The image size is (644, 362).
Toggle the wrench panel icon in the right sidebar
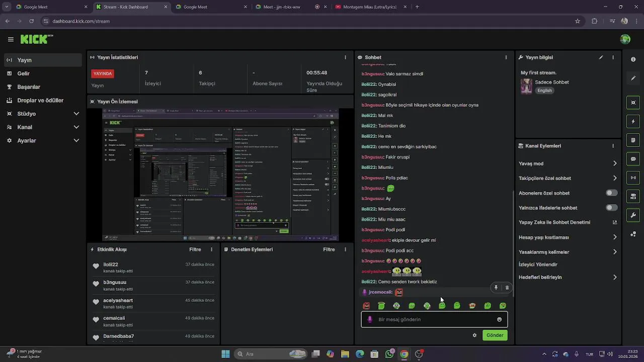point(633,215)
